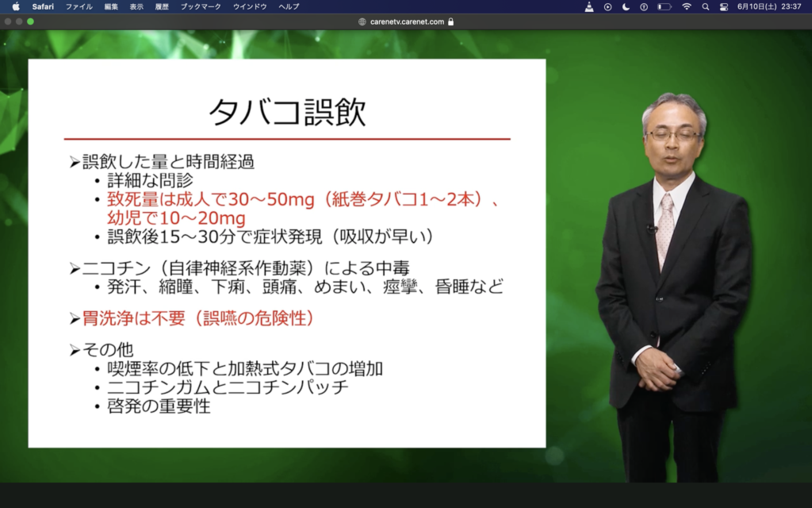Click the carenetv.carenet.com address field
The image size is (812, 508).
coord(407,22)
